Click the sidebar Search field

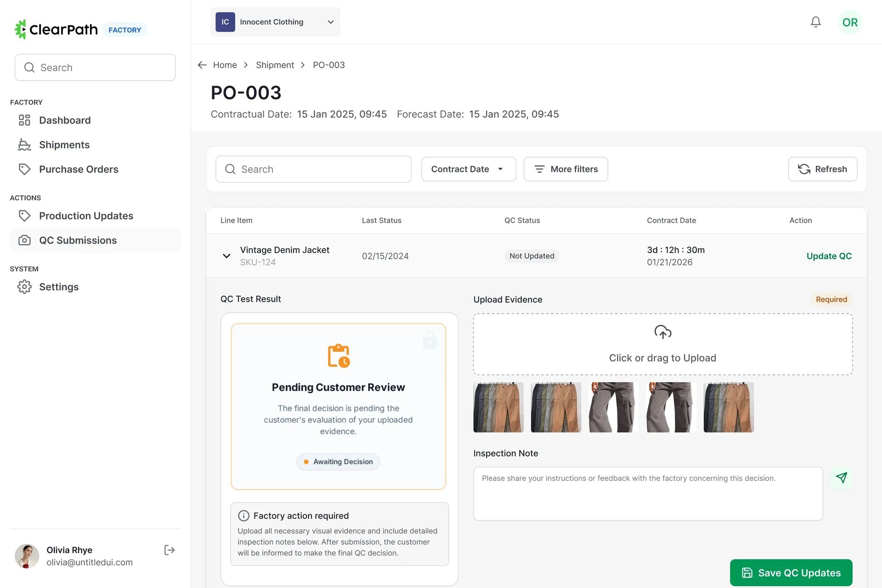pos(95,68)
